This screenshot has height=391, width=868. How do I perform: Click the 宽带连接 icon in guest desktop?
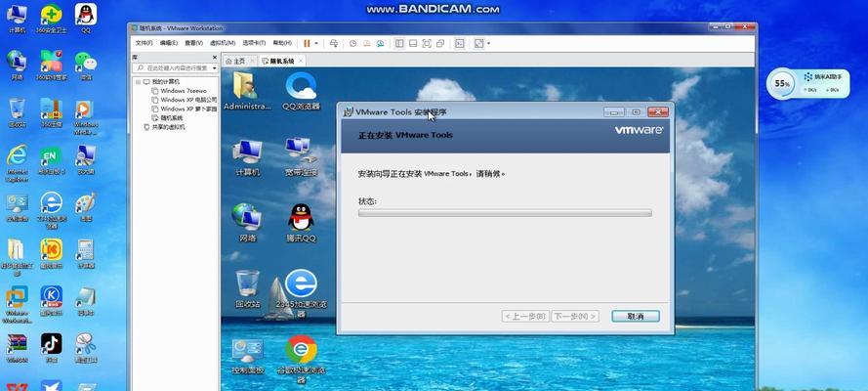[x=301, y=157]
